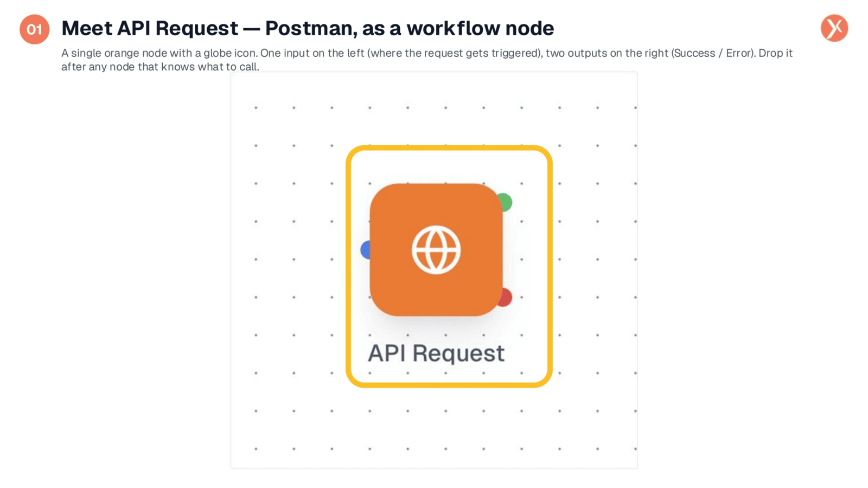Click the green Success output dot
The image size is (868, 488).
[x=505, y=202]
